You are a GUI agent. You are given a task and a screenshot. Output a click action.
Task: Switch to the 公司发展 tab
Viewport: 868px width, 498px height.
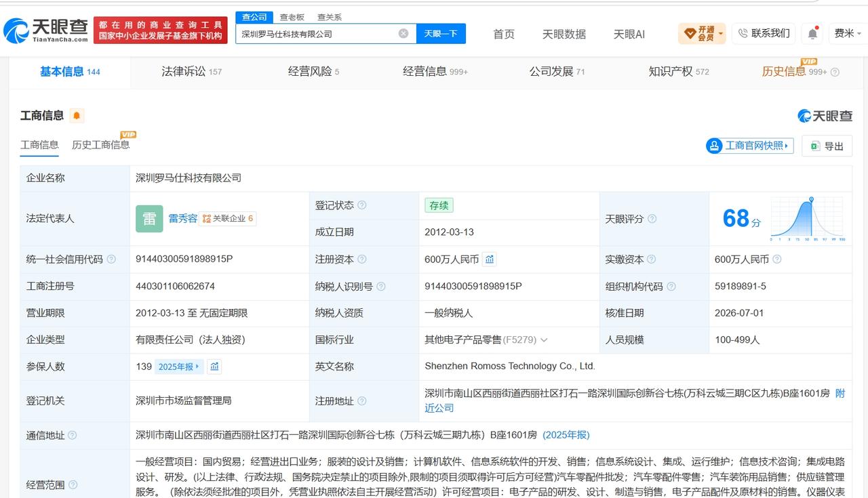click(x=557, y=72)
